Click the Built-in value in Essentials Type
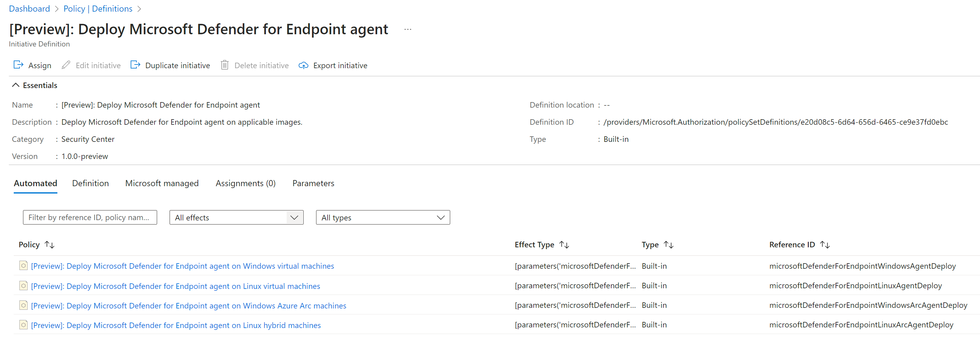The height and width of the screenshot is (354, 980). (616, 139)
